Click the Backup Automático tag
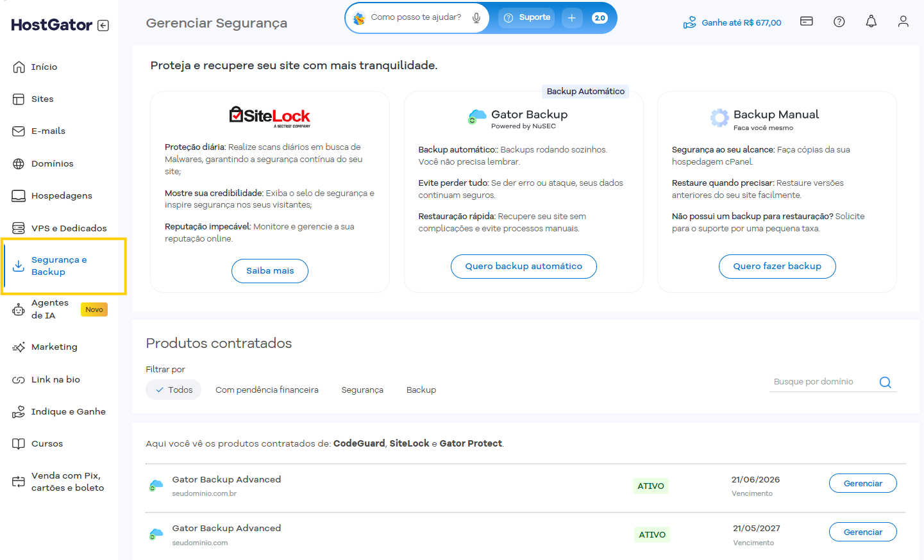 coord(585,92)
